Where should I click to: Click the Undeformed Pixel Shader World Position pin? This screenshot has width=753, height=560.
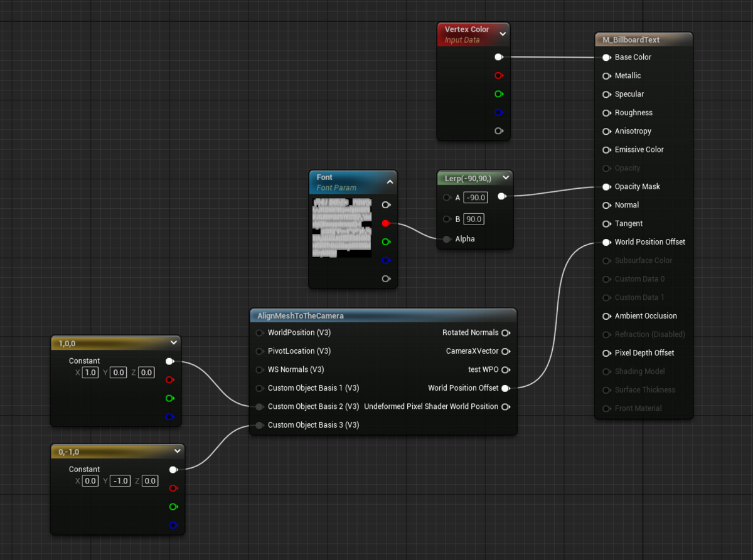(506, 406)
